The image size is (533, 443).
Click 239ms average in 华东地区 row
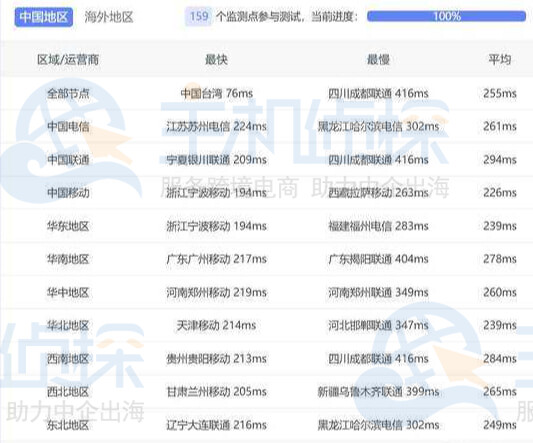500,226
